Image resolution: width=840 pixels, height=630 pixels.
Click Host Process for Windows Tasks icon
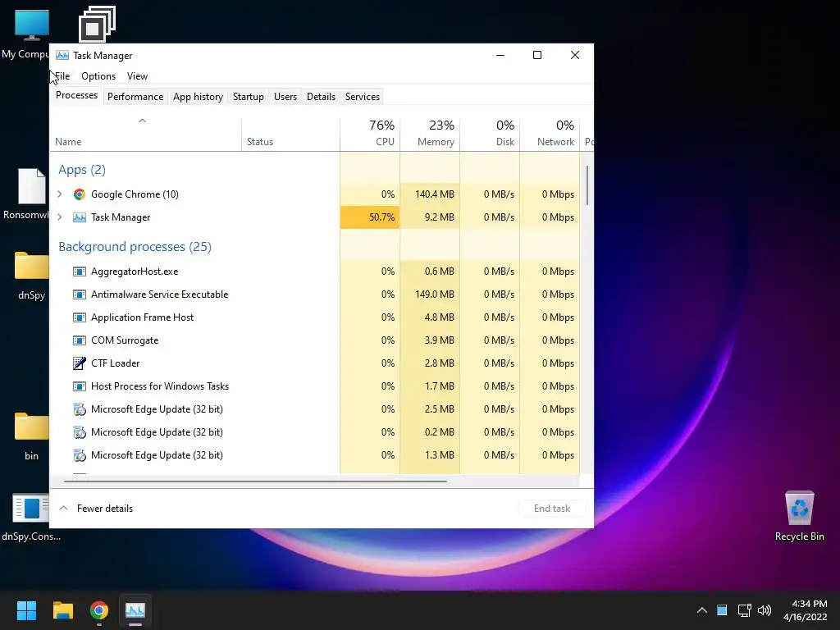point(80,386)
